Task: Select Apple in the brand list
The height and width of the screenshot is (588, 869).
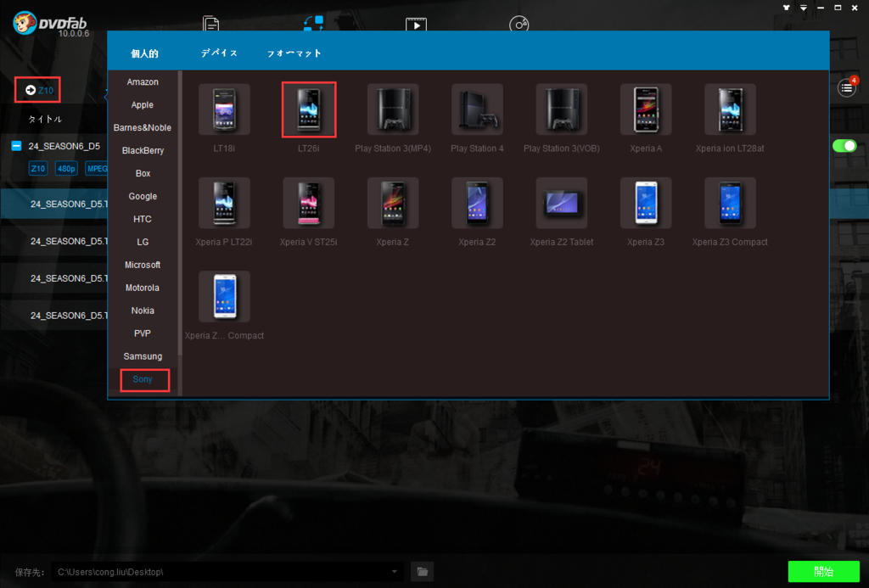Action: tap(143, 104)
